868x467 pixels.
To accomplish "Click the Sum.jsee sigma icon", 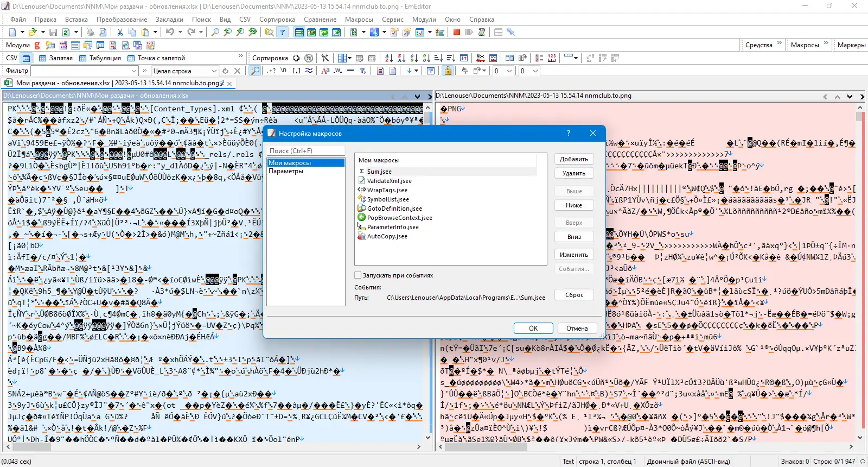I will pyautogui.click(x=362, y=172).
